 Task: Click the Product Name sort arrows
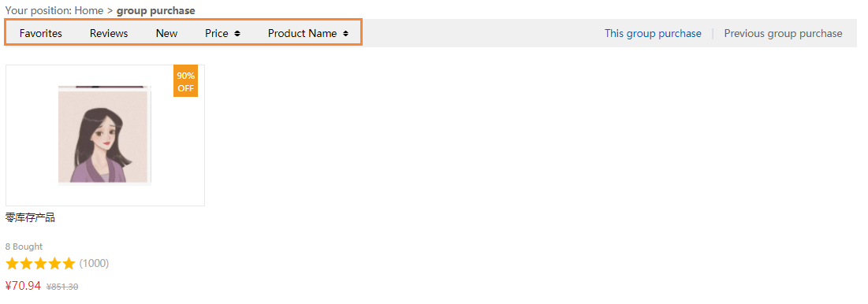pyautogui.click(x=345, y=33)
